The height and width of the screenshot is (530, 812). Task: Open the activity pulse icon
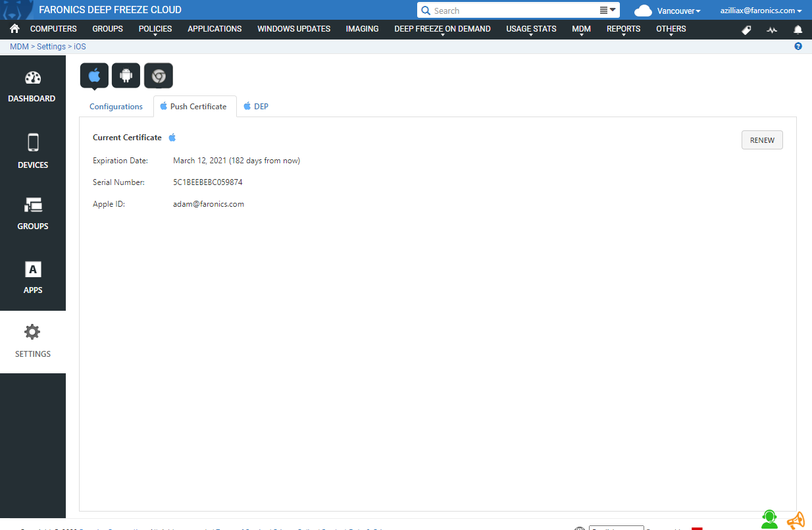click(772, 30)
